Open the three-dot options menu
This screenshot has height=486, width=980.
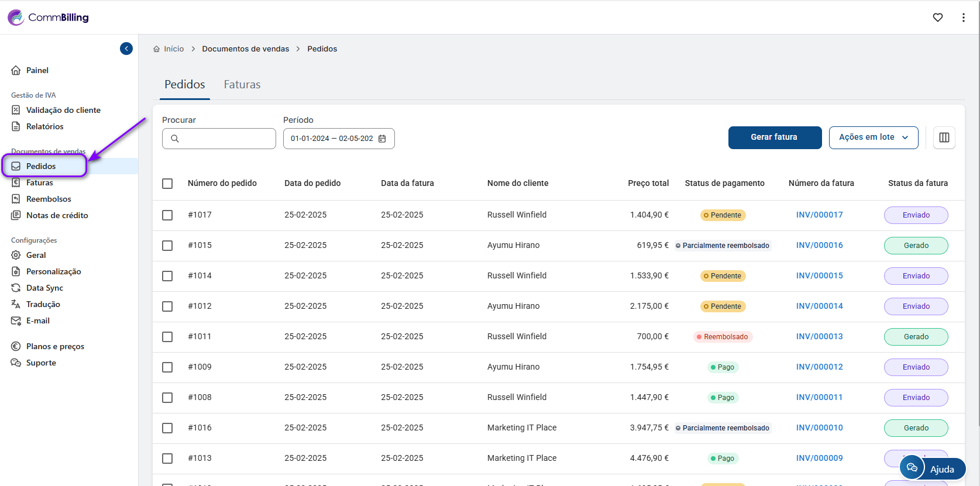coord(963,18)
